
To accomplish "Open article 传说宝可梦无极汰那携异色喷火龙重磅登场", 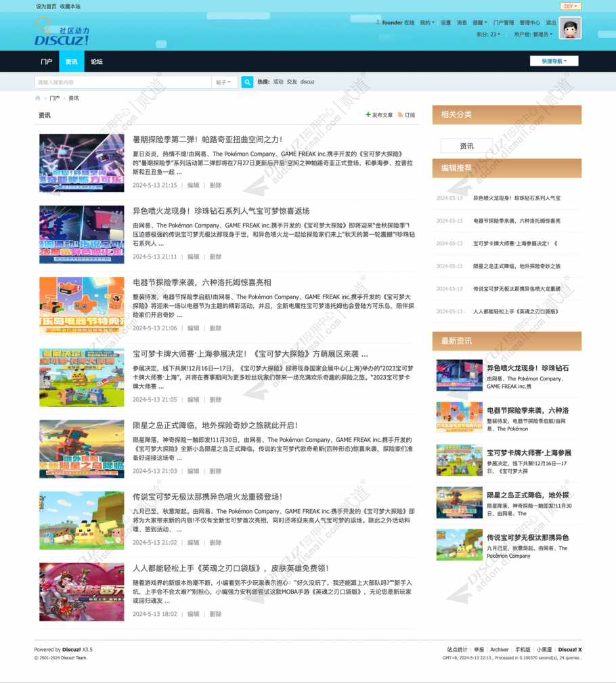I will [207, 497].
